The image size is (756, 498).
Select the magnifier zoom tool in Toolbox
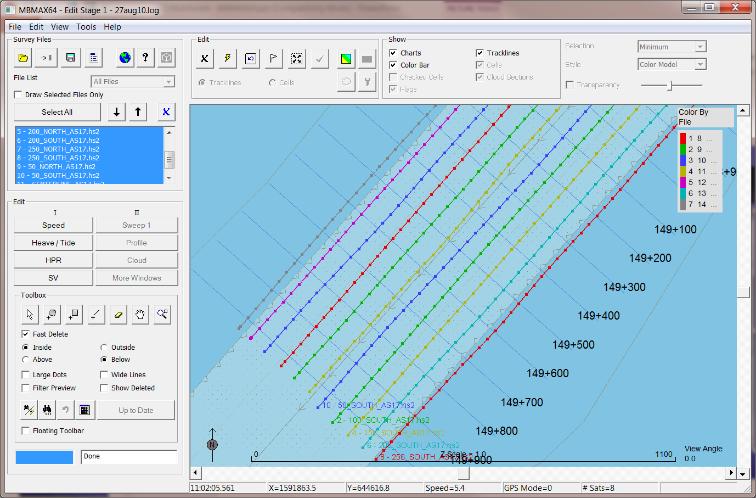(162, 315)
